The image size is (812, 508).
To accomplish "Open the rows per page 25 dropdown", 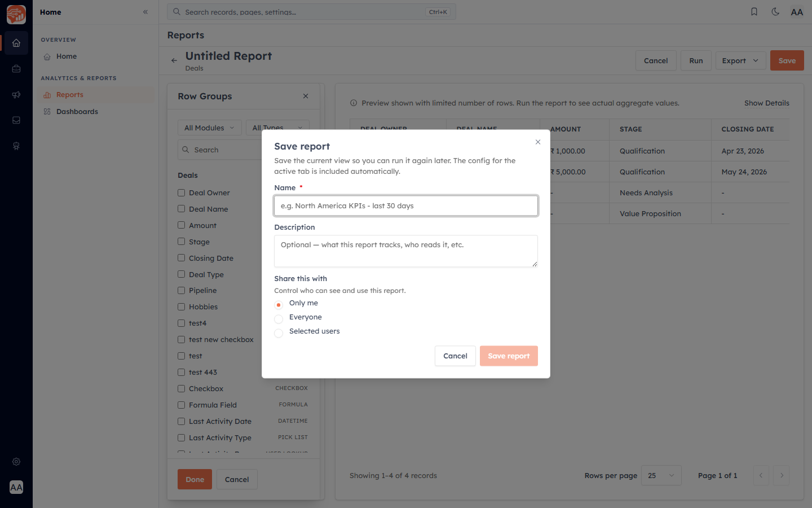I will click(x=661, y=475).
